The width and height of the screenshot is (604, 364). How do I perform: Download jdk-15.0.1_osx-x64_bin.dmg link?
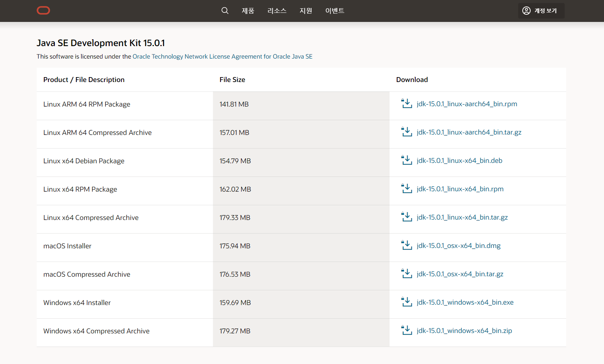tap(458, 246)
